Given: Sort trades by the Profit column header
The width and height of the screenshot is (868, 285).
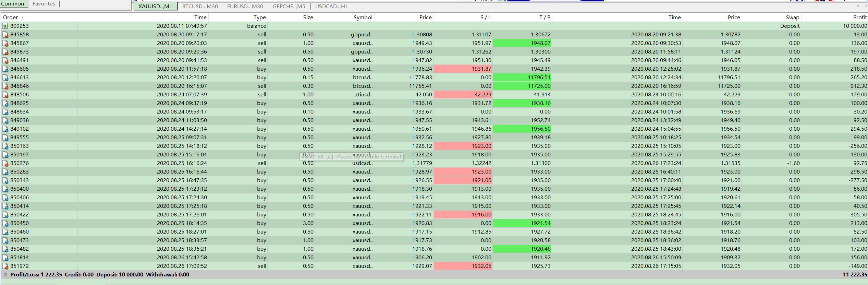Looking at the screenshot, I should click(x=859, y=17).
